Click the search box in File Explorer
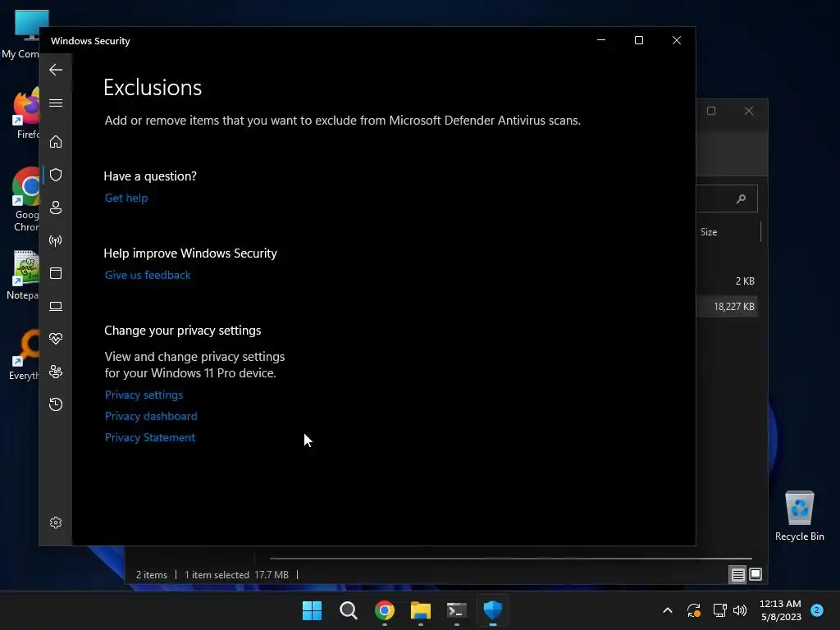This screenshot has height=630, width=840. click(x=727, y=199)
